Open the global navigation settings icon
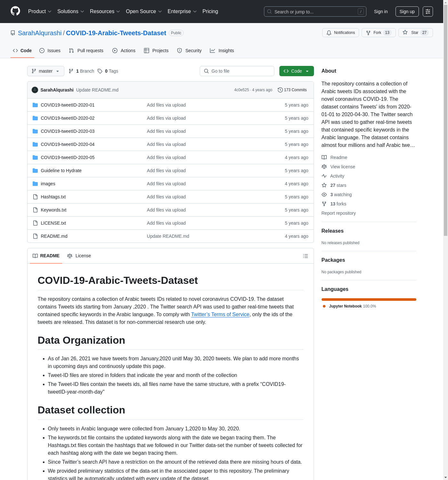This screenshot has width=448, height=480. click(428, 12)
